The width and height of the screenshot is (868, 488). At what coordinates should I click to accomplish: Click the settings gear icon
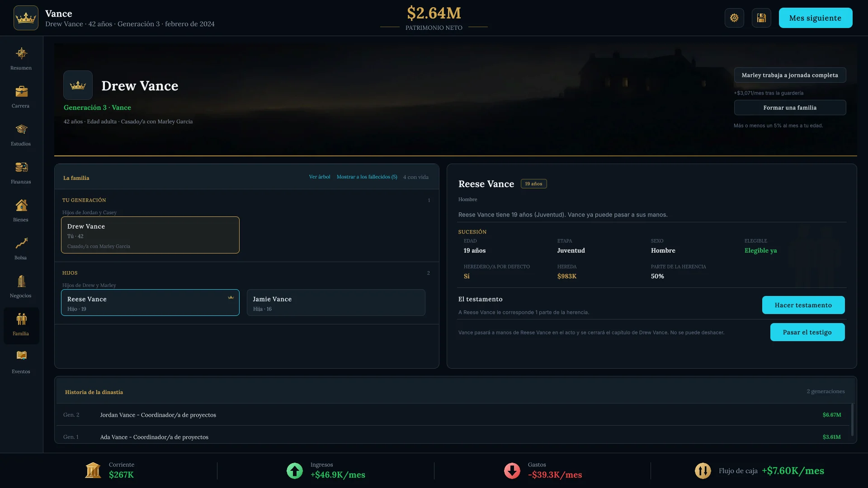734,18
